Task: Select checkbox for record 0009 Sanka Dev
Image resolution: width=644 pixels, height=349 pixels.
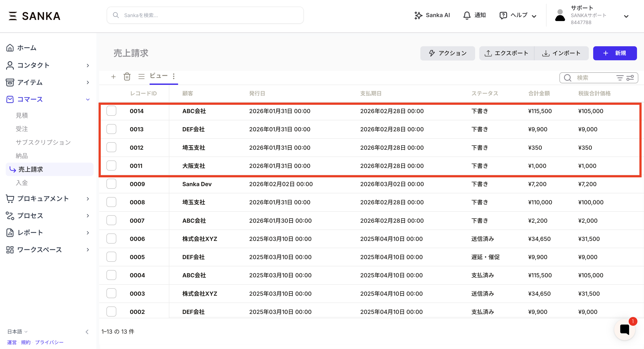Action: coord(111,184)
